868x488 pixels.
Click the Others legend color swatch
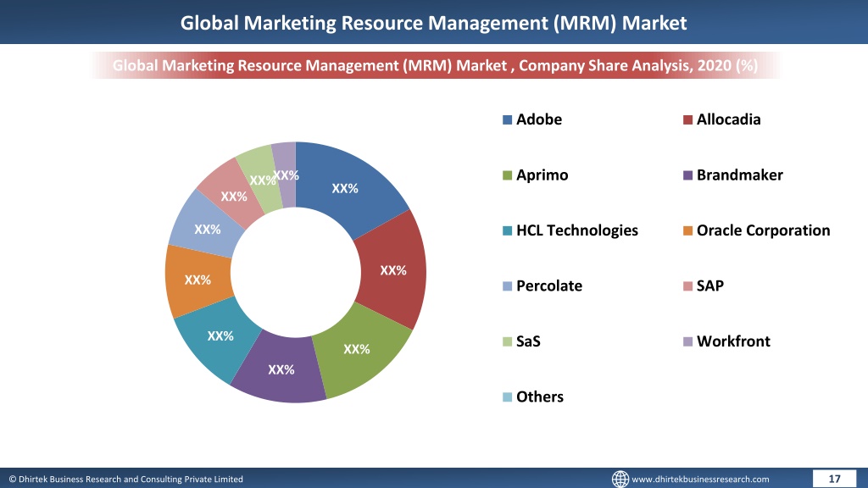[507, 396]
